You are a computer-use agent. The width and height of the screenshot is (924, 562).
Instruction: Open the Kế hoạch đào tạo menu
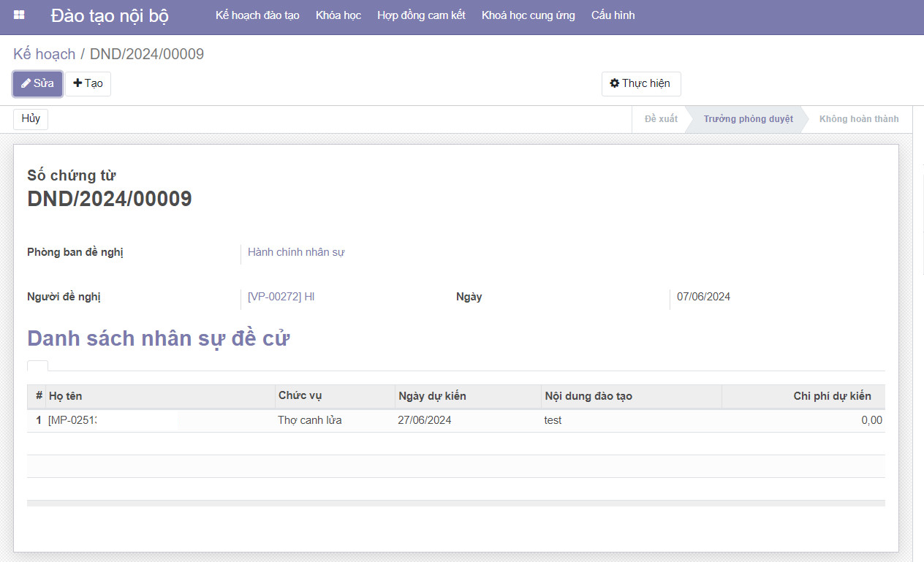click(x=257, y=15)
